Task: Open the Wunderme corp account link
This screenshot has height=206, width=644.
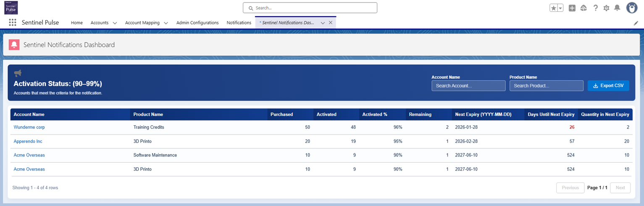Action: (29, 127)
